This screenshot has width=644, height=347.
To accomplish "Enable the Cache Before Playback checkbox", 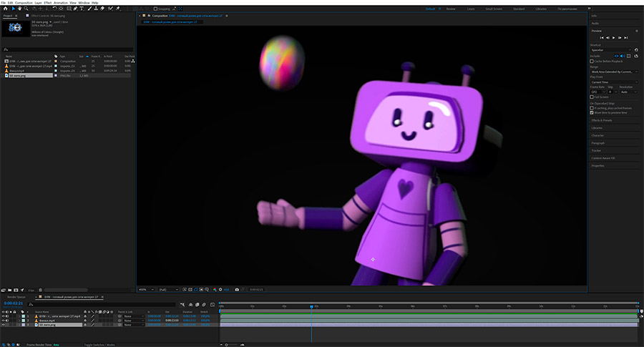I will pyautogui.click(x=593, y=61).
